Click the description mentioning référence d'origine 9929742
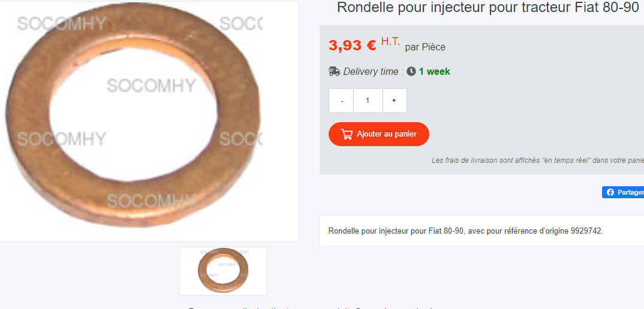This screenshot has height=309, width=644. coord(466,231)
